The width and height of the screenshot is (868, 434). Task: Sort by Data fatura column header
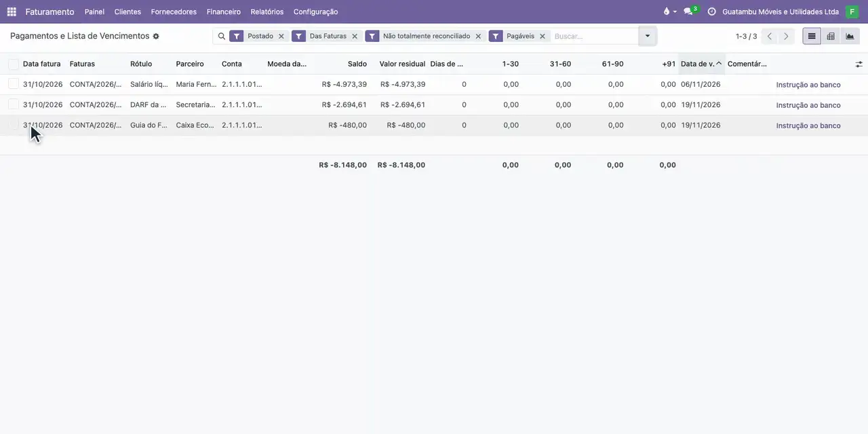[x=42, y=64]
